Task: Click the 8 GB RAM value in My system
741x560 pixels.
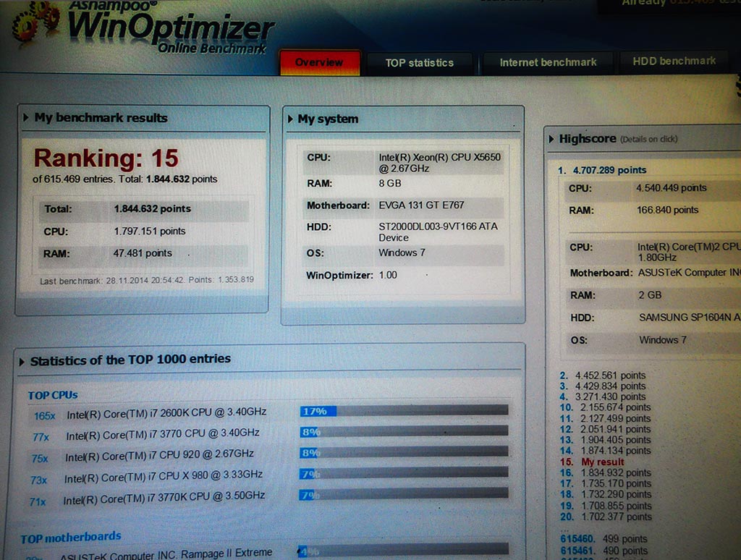Action: coord(390,183)
